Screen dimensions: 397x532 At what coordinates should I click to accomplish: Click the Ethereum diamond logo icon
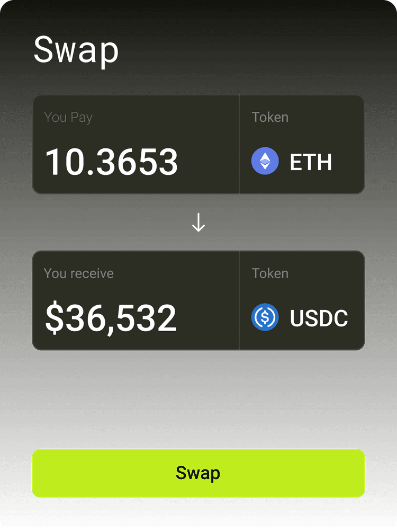coord(265,161)
